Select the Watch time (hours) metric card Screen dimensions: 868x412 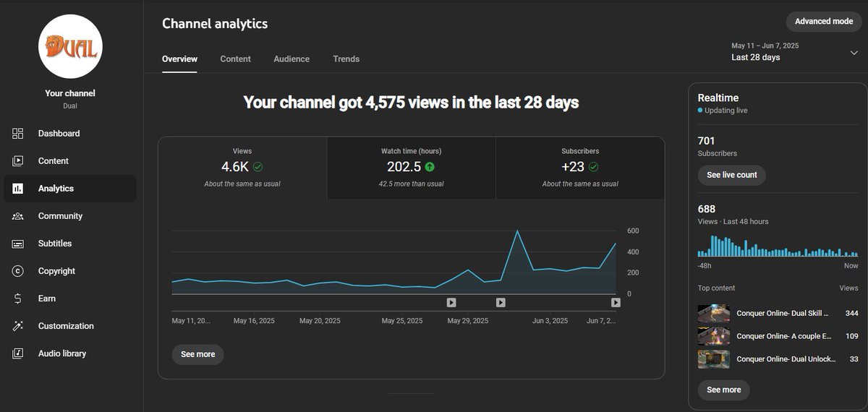coord(411,168)
